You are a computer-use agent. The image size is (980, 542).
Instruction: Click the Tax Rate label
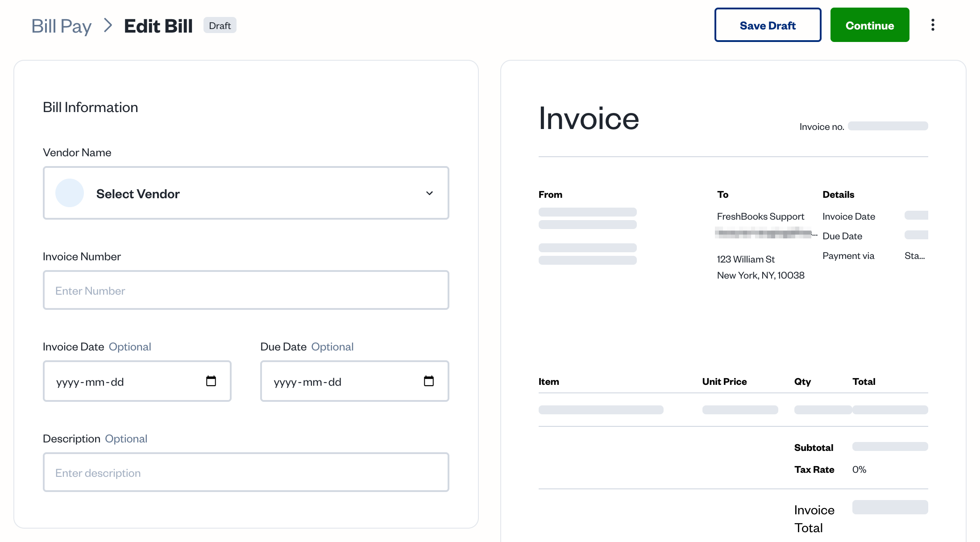coord(814,470)
